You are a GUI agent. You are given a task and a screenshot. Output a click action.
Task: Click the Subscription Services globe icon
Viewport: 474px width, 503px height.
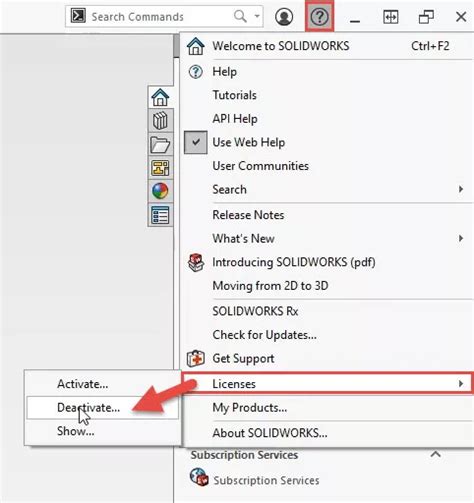pos(199,477)
